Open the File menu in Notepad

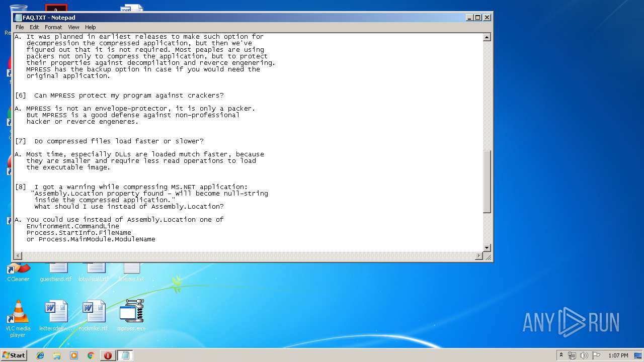coord(20,27)
